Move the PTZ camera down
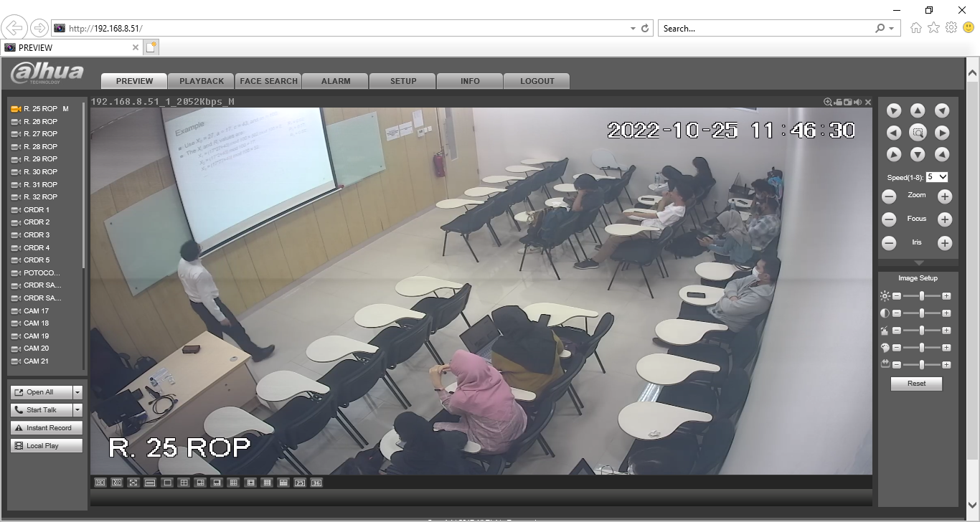 tap(918, 154)
